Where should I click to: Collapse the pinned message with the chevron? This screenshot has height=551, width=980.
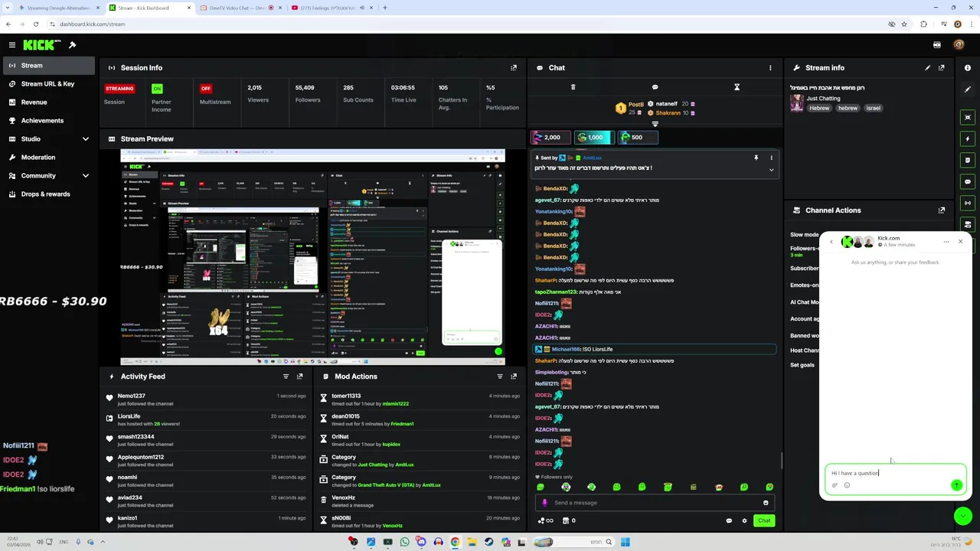771,169
